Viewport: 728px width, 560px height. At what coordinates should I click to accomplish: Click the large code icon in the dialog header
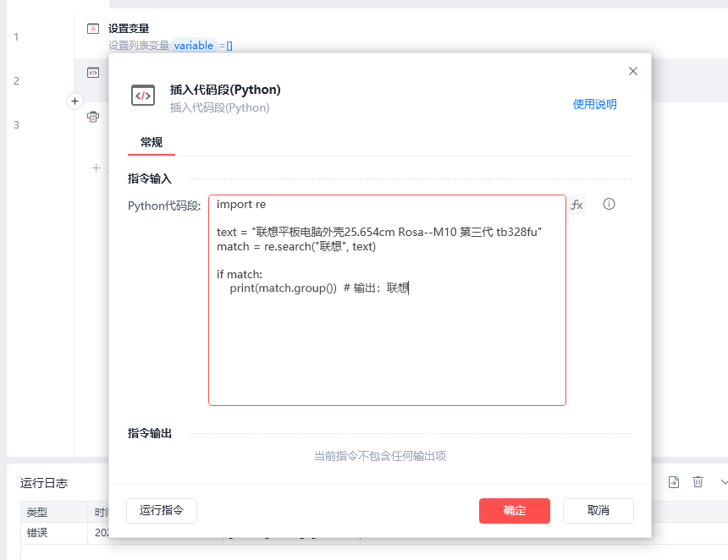[143, 96]
